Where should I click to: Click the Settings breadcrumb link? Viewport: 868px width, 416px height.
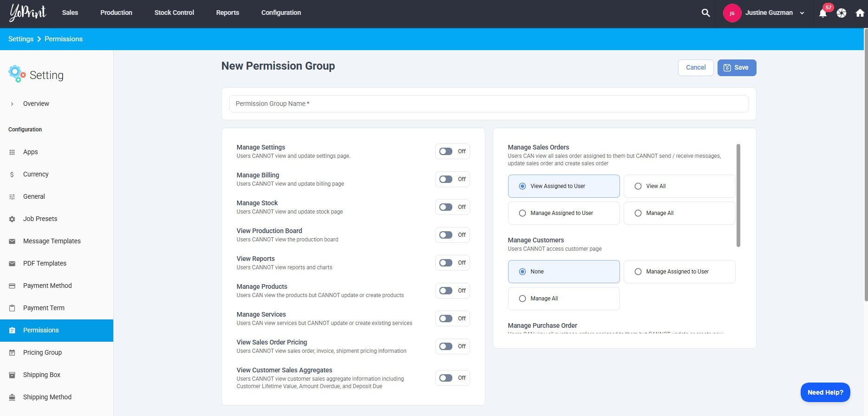coord(21,39)
